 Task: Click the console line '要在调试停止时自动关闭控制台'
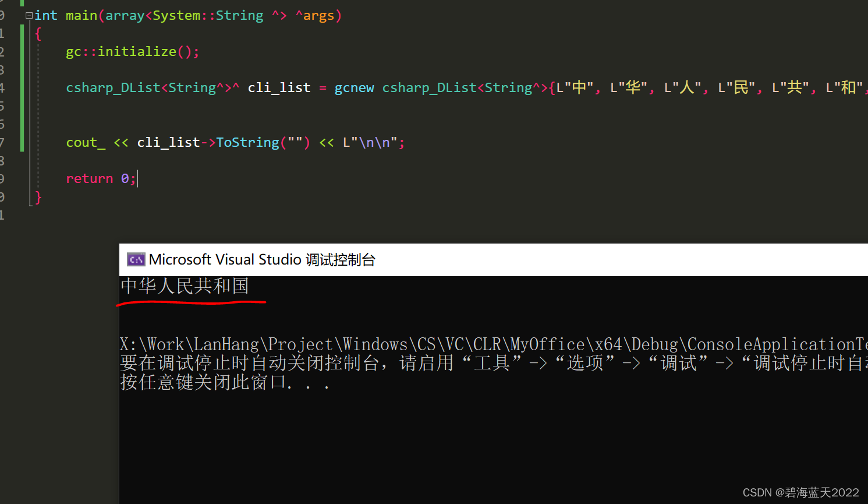pos(250,363)
